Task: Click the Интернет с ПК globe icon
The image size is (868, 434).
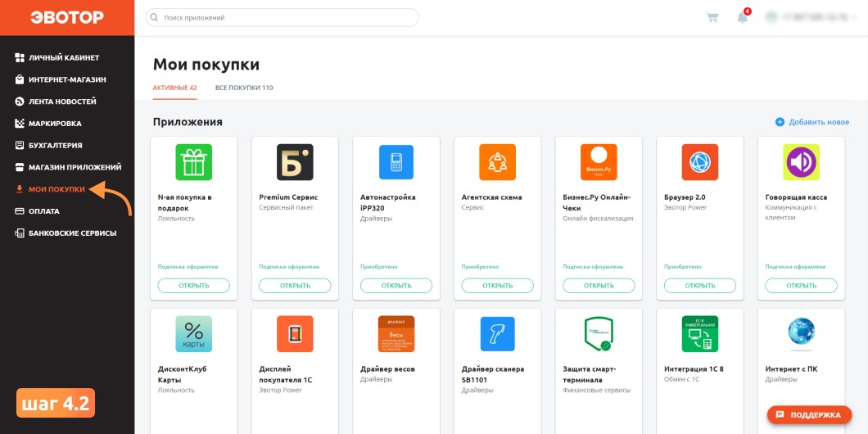Action: click(x=802, y=332)
